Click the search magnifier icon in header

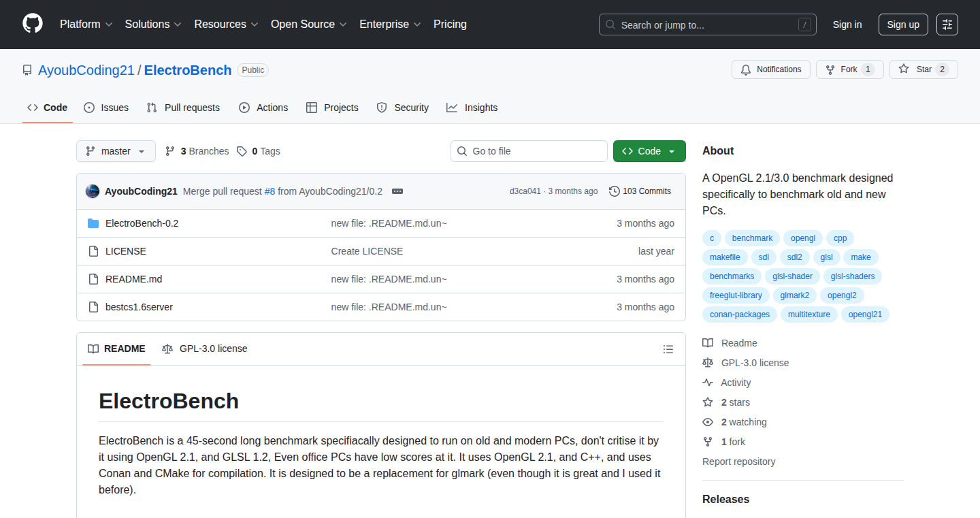[x=610, y=25]
